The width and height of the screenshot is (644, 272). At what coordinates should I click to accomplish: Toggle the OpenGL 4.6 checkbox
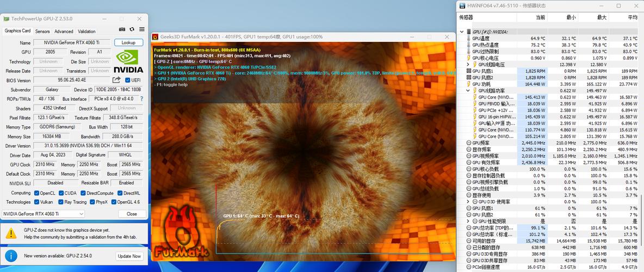tap(114, 202)
